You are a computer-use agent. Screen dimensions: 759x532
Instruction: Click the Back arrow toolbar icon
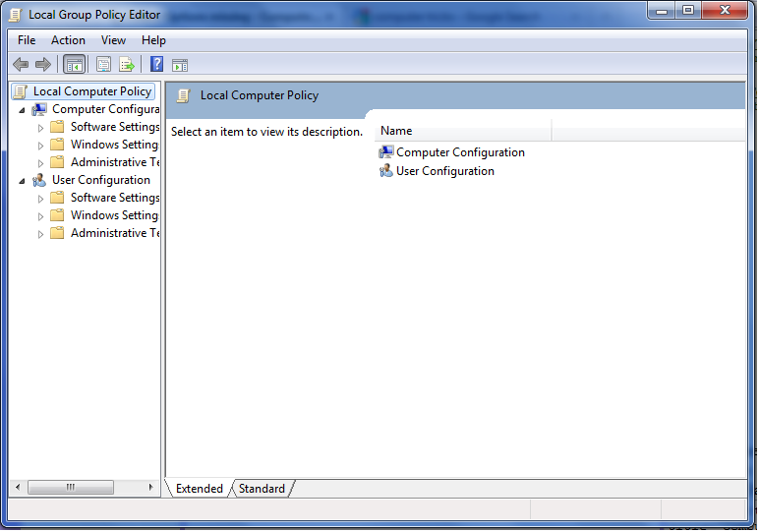tap(21, 64)
